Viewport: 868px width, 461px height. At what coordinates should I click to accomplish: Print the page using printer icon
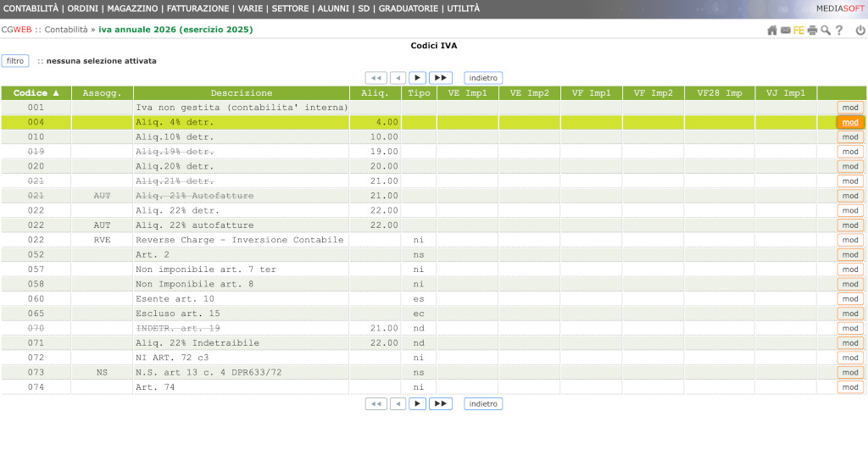pos(812,31)
